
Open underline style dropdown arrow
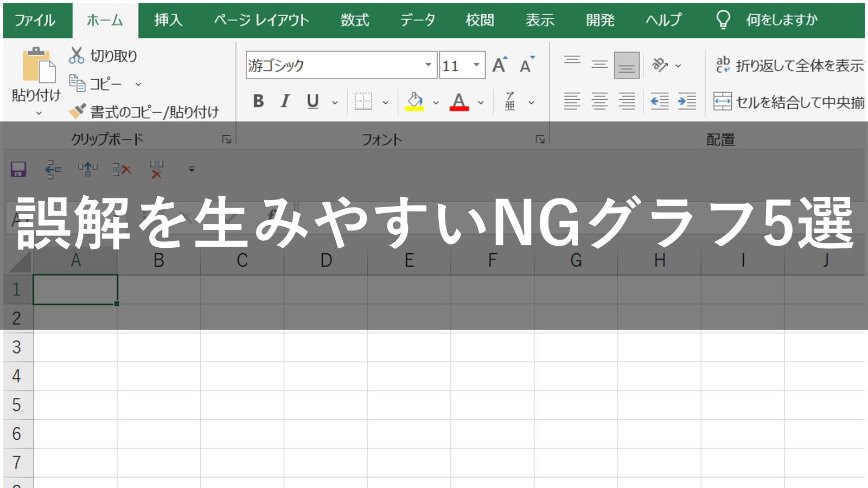335,102
